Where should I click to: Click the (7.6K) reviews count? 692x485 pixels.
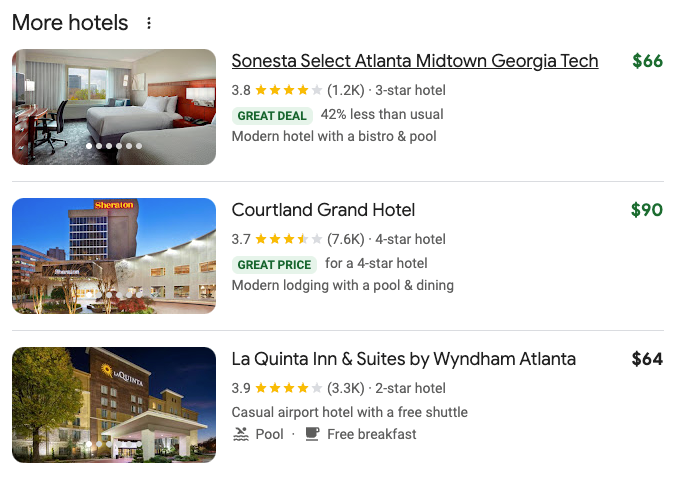point(345,239)
